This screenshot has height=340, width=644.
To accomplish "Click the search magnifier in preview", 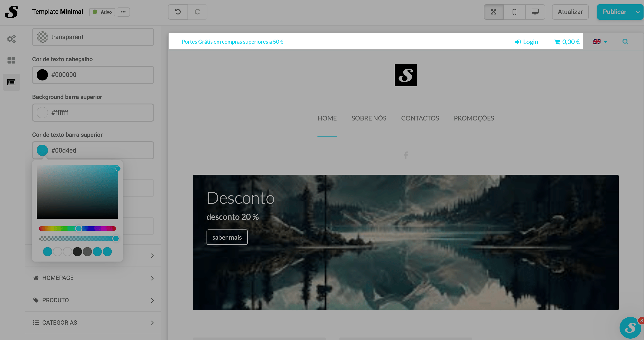I will pyautogui.click(x=625, y=42).
